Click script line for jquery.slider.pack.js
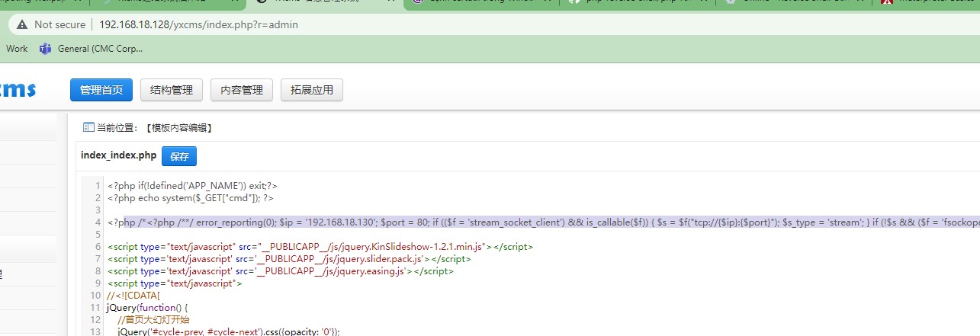Viewport: 980px width, 336px height. coord(289,258)
